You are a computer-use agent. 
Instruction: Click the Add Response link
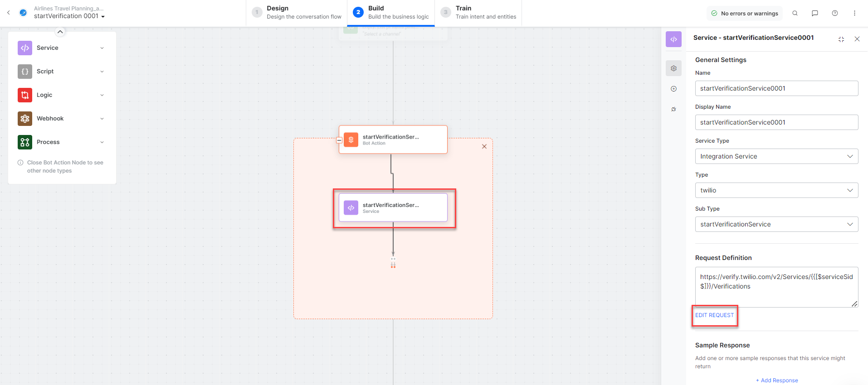(x=777, y=380)
